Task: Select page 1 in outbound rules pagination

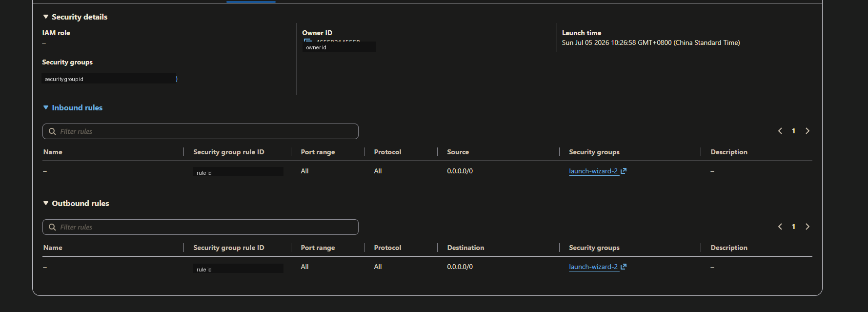Action: coord(794,227)
